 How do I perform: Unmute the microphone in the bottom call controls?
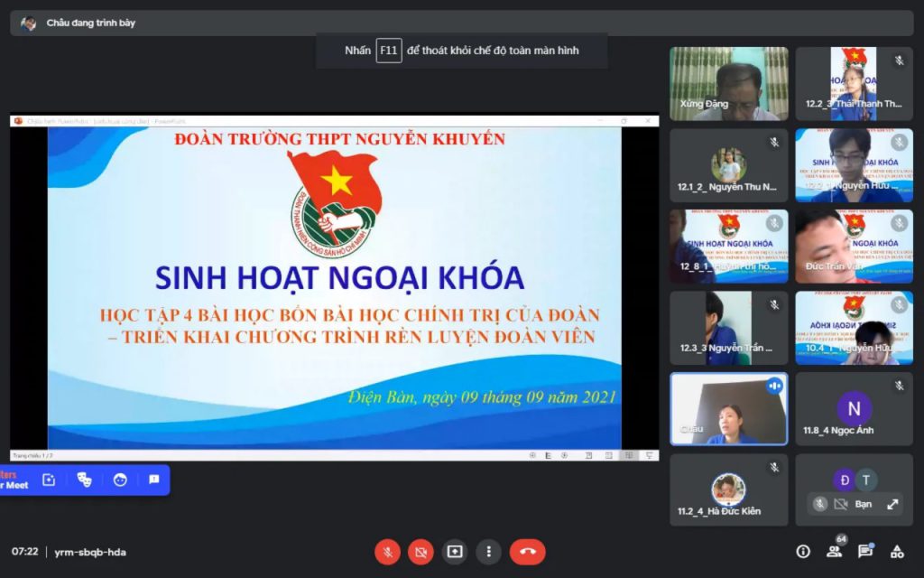click(388, 552)
